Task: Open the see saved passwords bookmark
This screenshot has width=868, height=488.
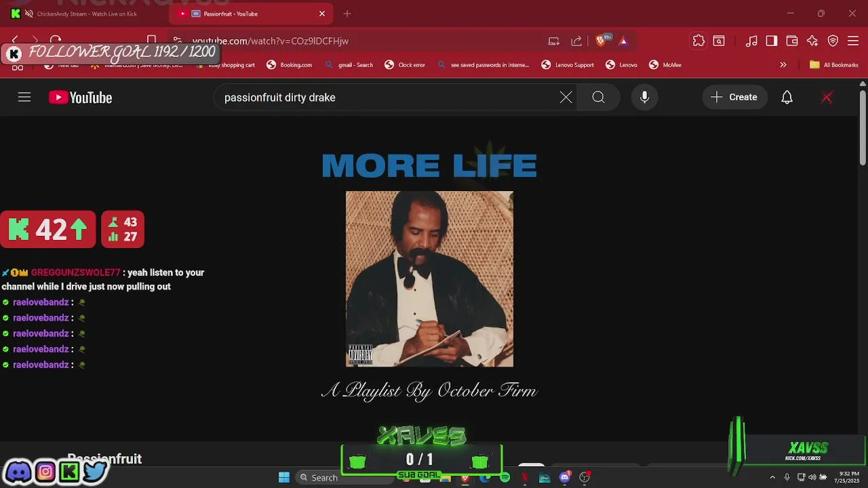Action: pos(483,65)
